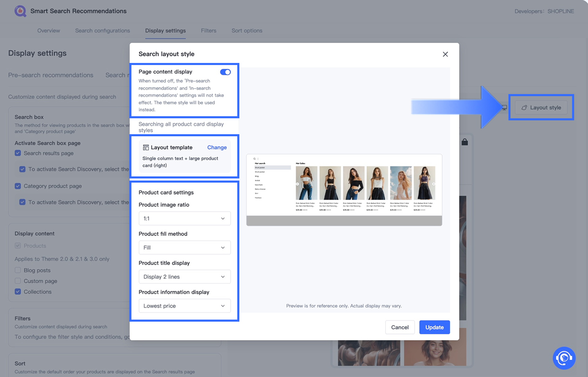Toggle the Page content display switch
The image size is (588, 377).
click(x=226, y=72)
